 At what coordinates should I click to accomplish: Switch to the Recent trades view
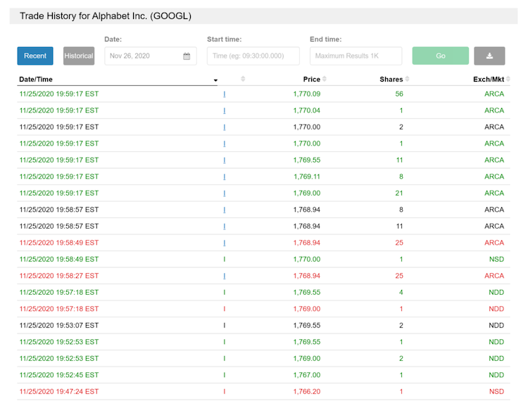35,56
